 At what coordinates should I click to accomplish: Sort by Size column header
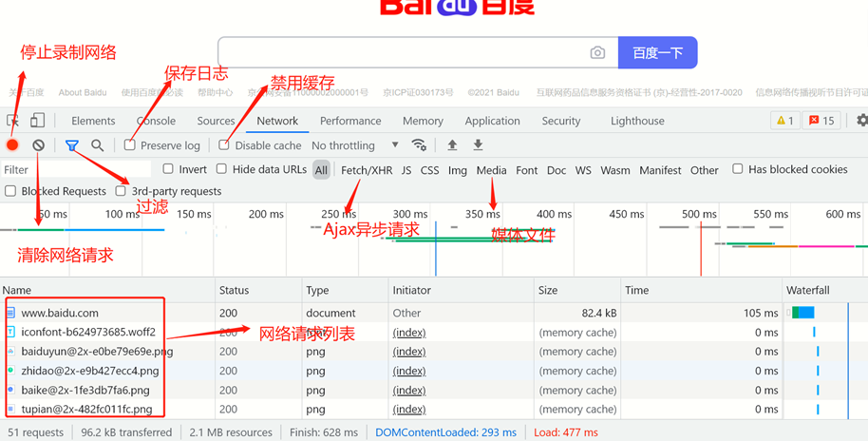tap(577, 290)
